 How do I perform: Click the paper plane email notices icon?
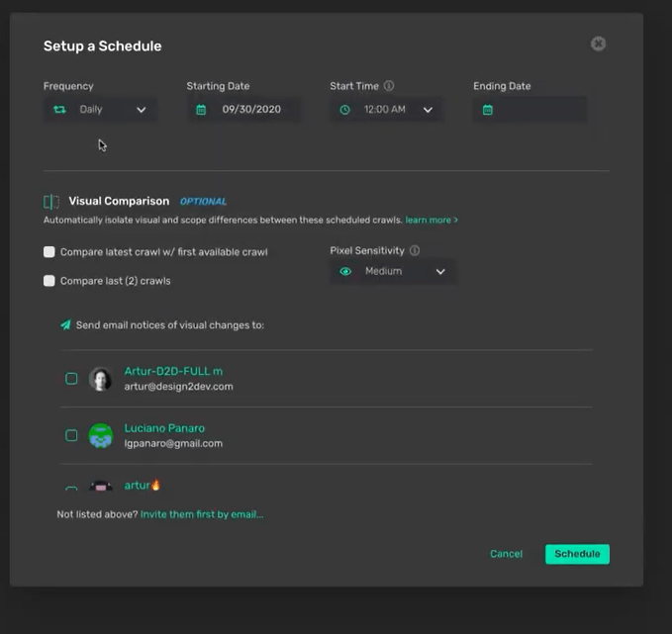[x=65, y=324]
